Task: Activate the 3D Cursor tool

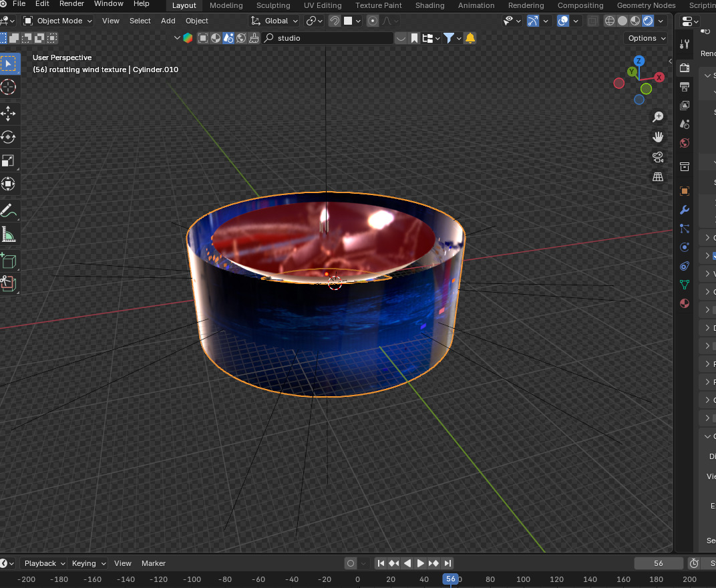Action: 9,87
